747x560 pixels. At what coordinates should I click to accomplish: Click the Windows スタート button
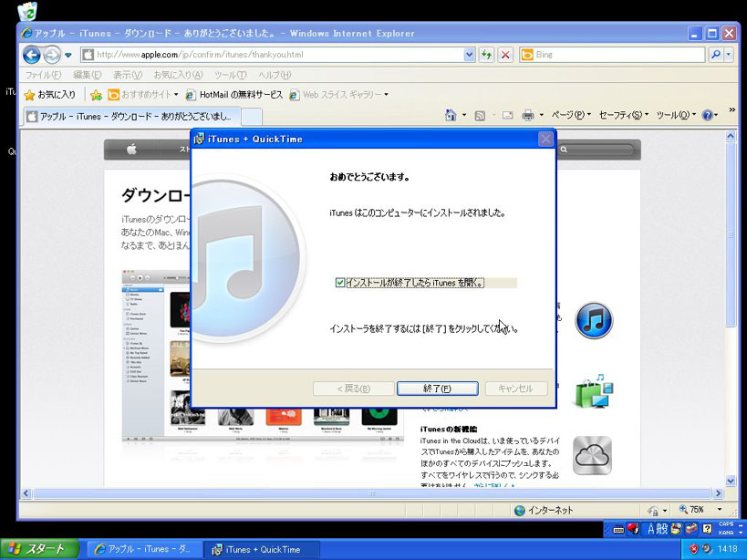(39, 549)
